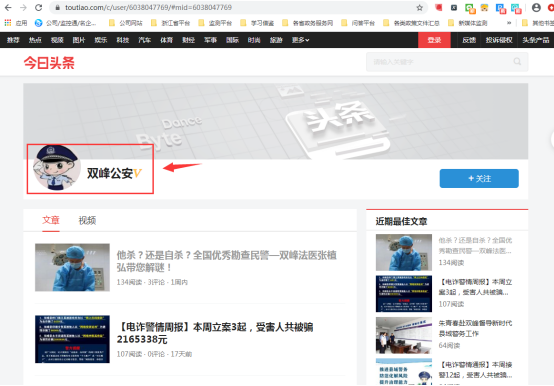
Task: Open the 新媒体监测 bookmark folder
Action: tap(467, 23)
